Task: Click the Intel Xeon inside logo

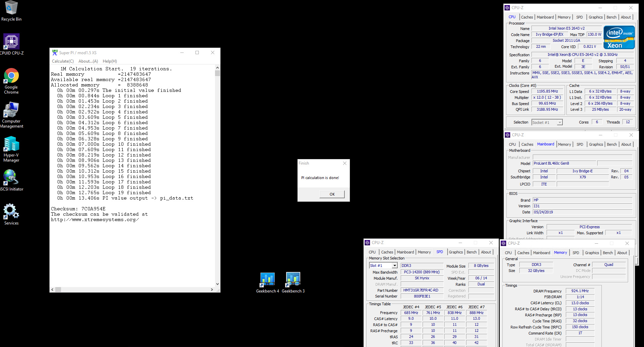Action: coord(619,37)
